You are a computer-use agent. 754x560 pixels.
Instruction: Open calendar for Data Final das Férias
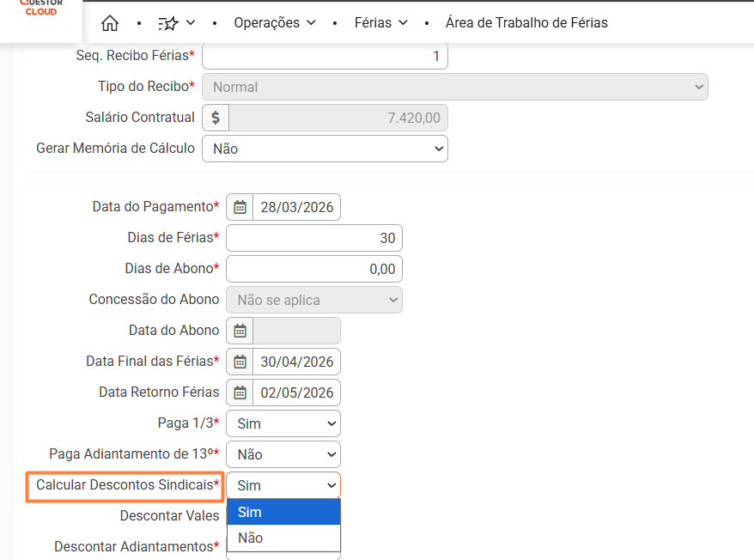click(240, 362)
